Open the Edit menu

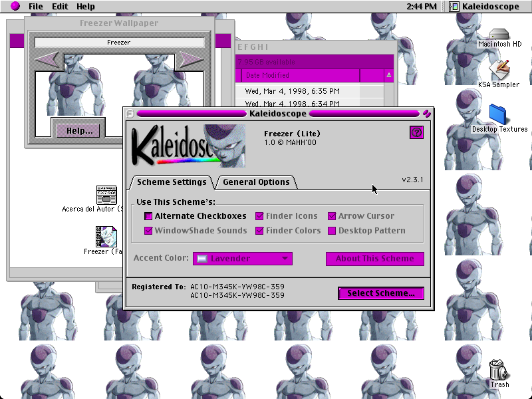click(x=60, y=7)
